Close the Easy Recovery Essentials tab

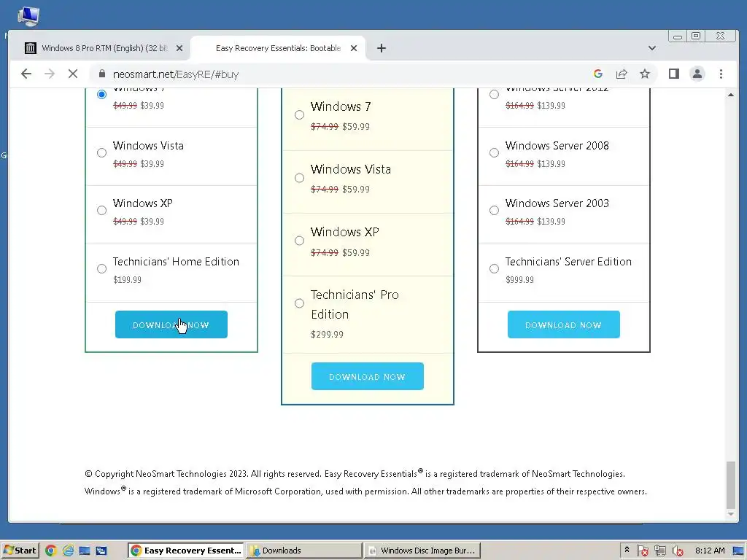pos(354,48)
